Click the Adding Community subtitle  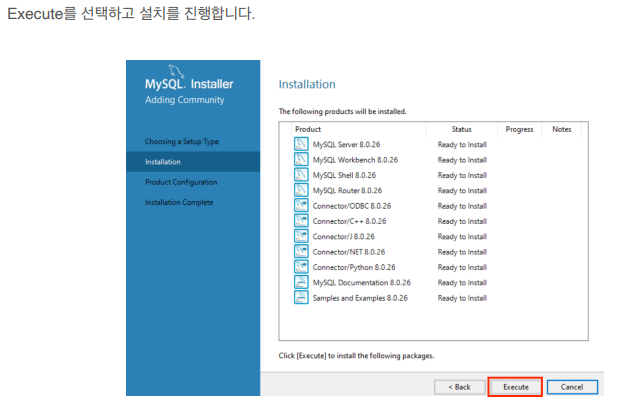pyautogui.click(x=184, y=100)
